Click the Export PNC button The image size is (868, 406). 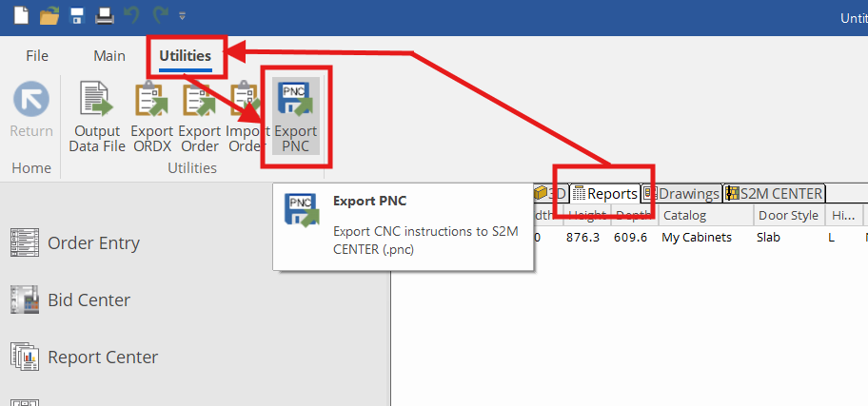(x=295, y=118)
